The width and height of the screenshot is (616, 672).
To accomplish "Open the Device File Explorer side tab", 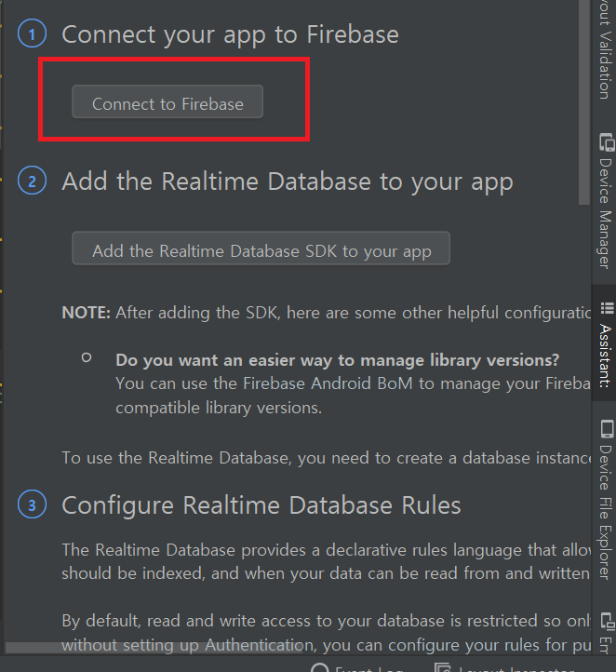I will [605, 501].
